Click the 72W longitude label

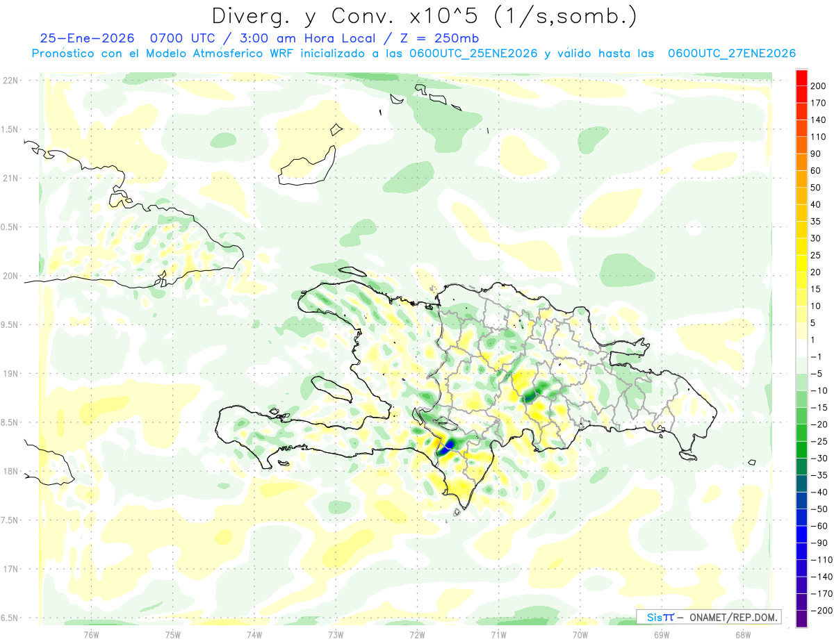point(417,634)
